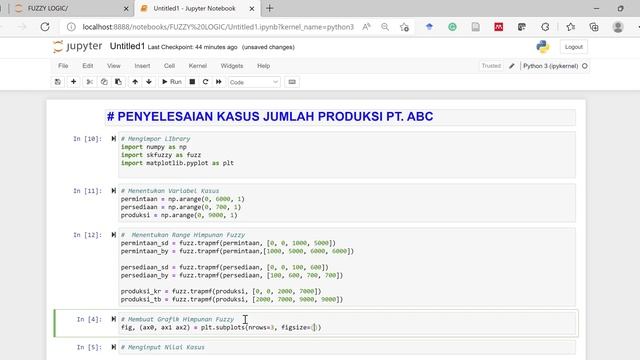Close the FUZZY LOGIC/ browser tab
This screenshot has height=360, width=640.
point(126,9)
